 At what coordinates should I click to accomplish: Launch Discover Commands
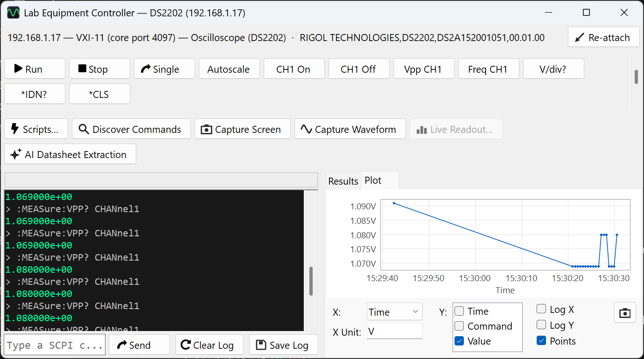click(131, 129)
